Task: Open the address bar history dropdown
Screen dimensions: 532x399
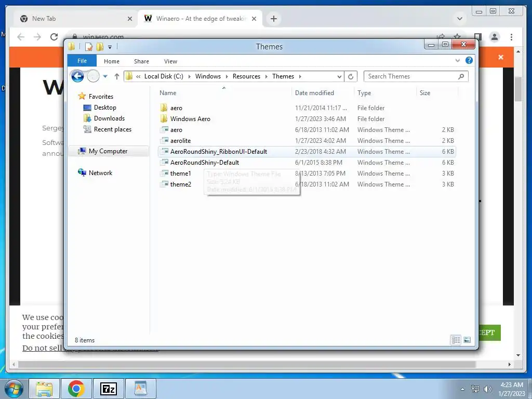Action: (x=339, y=76)
